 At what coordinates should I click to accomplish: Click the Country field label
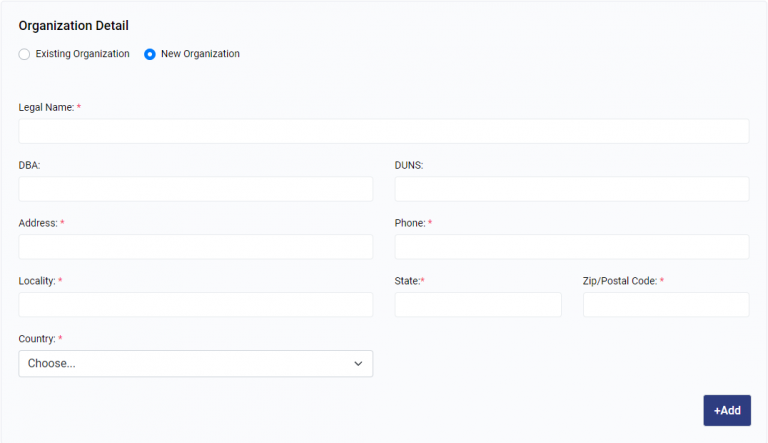[37, 339]
